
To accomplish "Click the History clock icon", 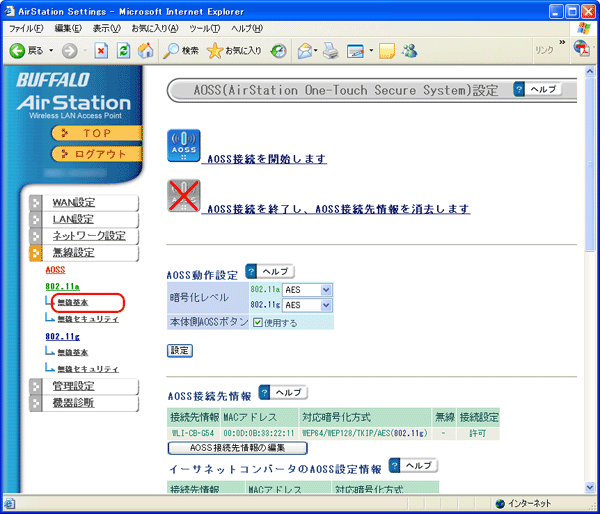I will tap(278, 51).
